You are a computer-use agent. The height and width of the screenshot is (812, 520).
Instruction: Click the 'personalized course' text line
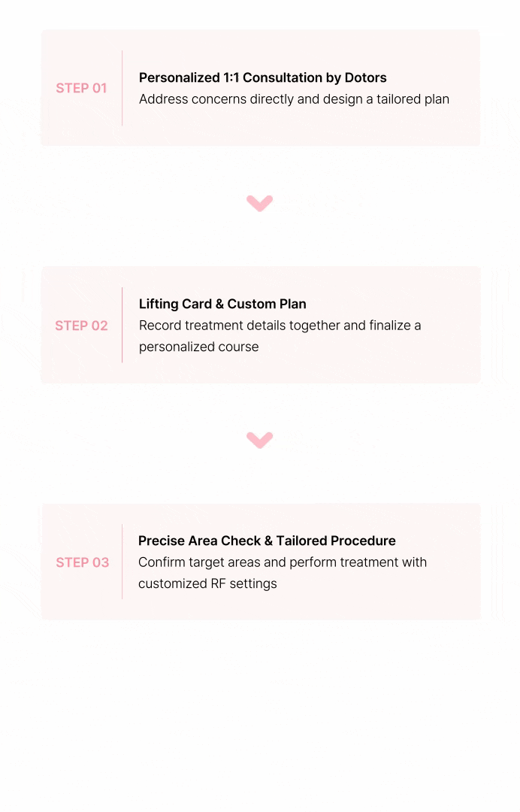coord(198,347)
